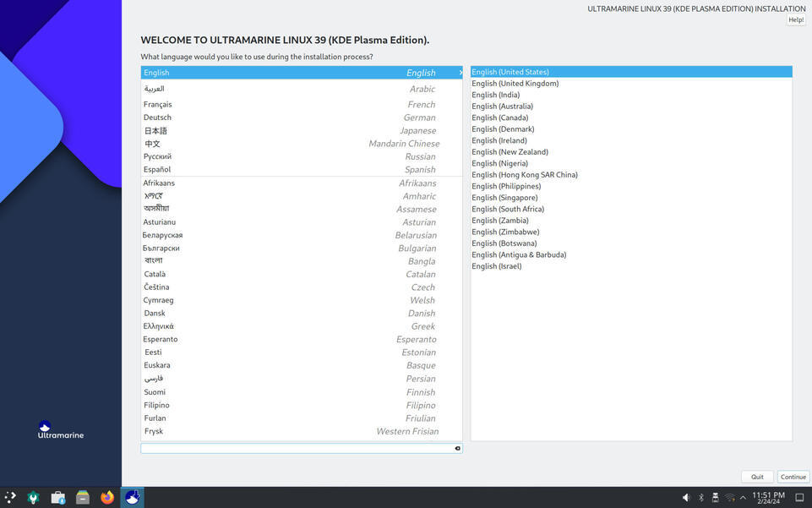Launch Firefox from the taskbar
The width and height of the screenshot is (812, 508).
[107, 498]
